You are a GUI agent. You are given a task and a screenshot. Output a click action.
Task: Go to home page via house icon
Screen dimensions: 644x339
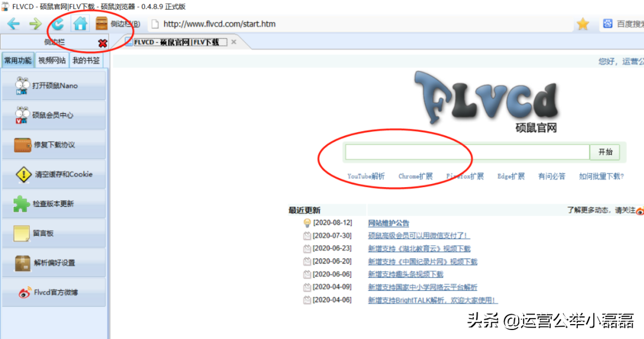click(x=80, y=24)
